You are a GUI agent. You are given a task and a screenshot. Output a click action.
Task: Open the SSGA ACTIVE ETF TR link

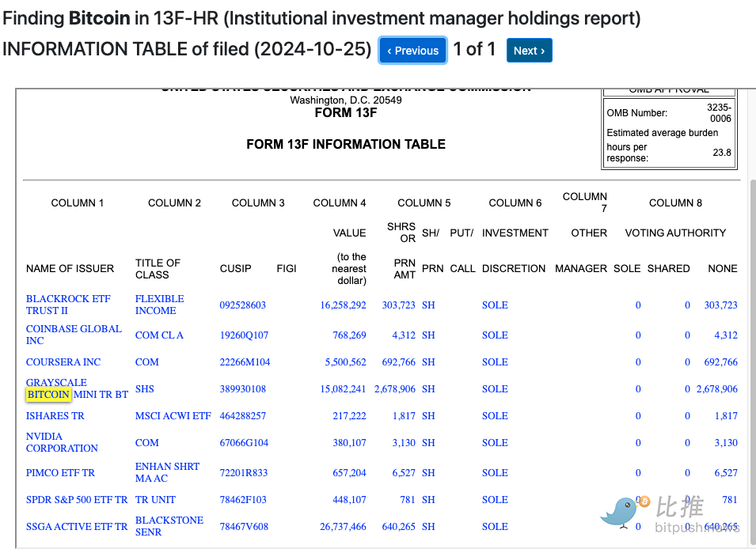click(76, 527)
